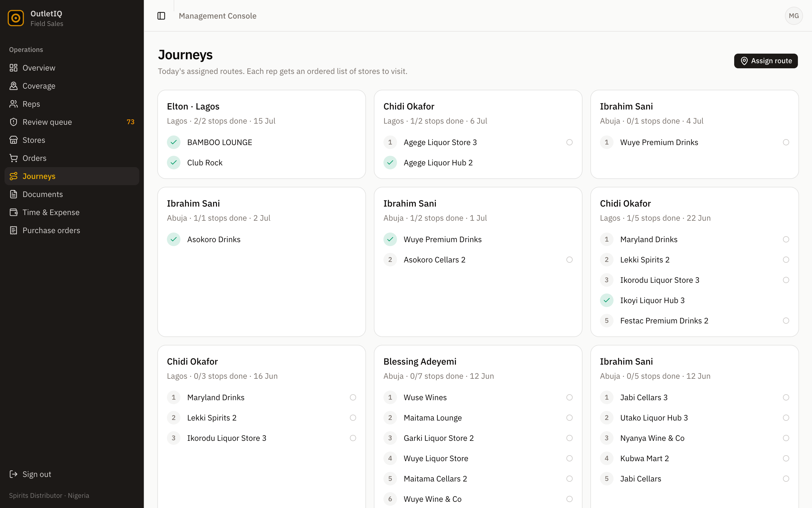Click the Purchase orders receipt icon
This screenshot has height=508, width=812.
tap(14, 230)
